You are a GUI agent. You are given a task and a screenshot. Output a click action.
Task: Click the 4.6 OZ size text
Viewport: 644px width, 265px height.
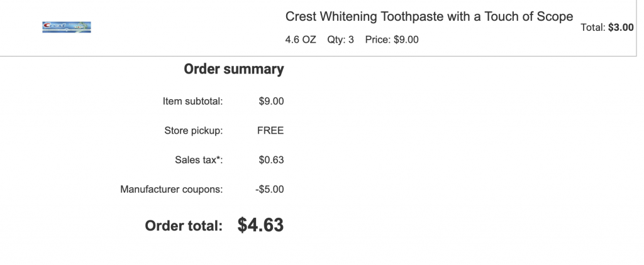[301, 40]
